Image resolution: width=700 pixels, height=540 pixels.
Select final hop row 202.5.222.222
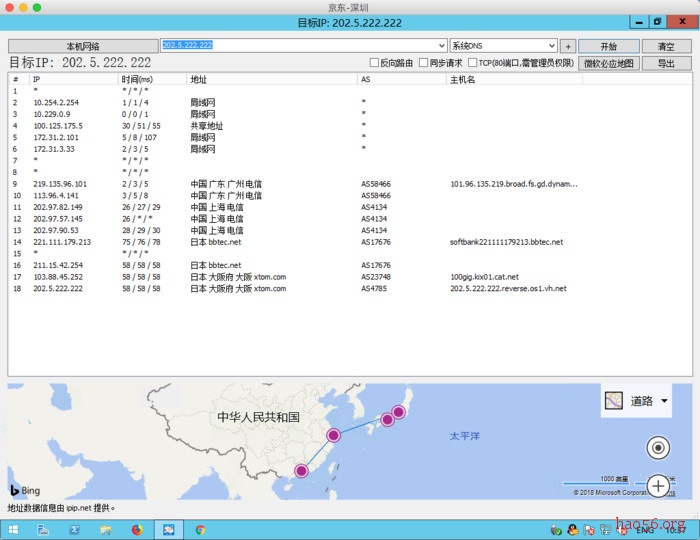(350, 288)
